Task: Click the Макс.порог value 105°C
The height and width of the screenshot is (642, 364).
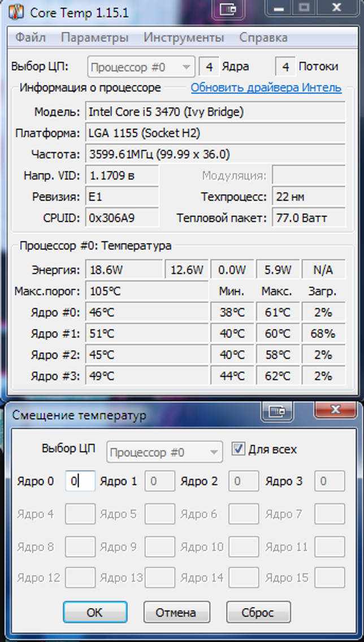Action: click(x=147, y=292)
